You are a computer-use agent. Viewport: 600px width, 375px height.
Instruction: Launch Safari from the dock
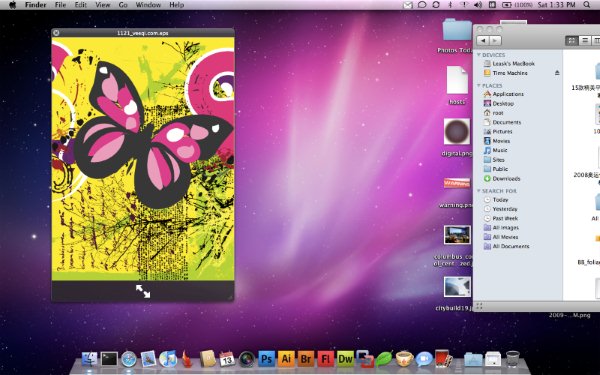[x=129, y=359]
